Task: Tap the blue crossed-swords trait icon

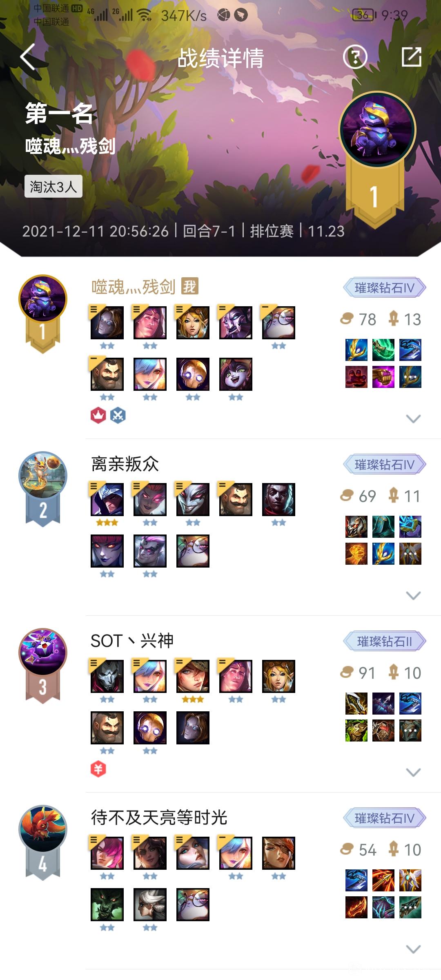Action: pos(118,416)
